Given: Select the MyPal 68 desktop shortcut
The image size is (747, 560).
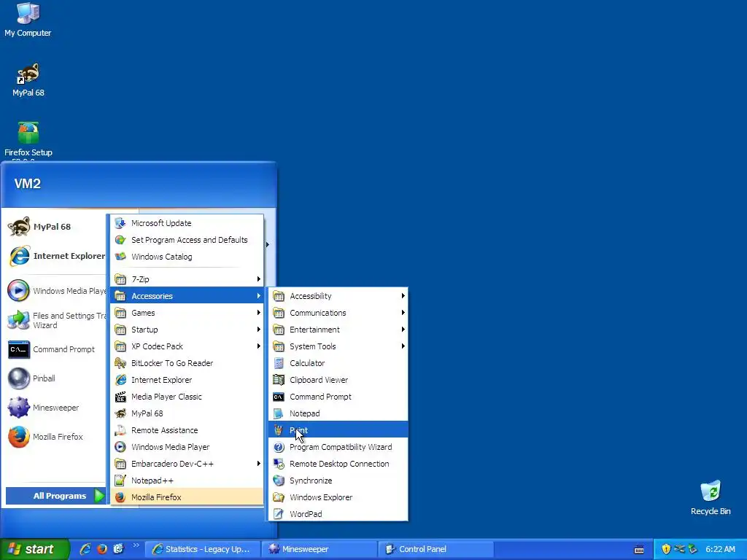Looking at the screenshot, I should [28, 80].
